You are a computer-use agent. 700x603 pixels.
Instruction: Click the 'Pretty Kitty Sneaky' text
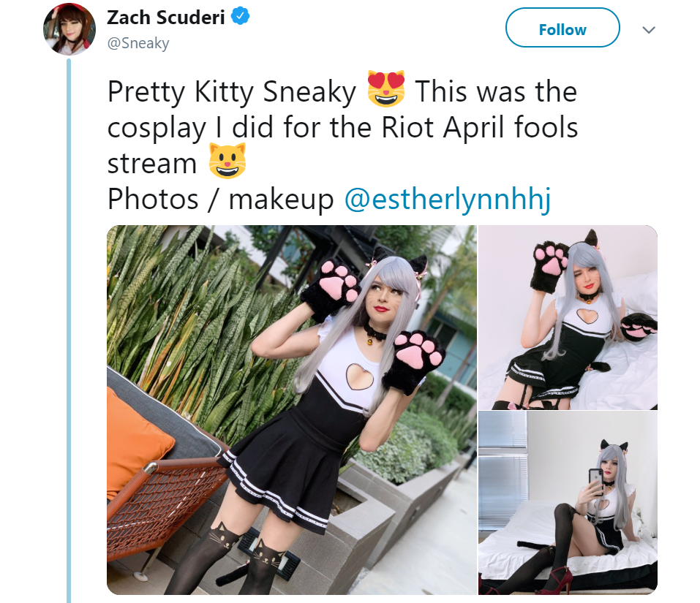[231, 92]
